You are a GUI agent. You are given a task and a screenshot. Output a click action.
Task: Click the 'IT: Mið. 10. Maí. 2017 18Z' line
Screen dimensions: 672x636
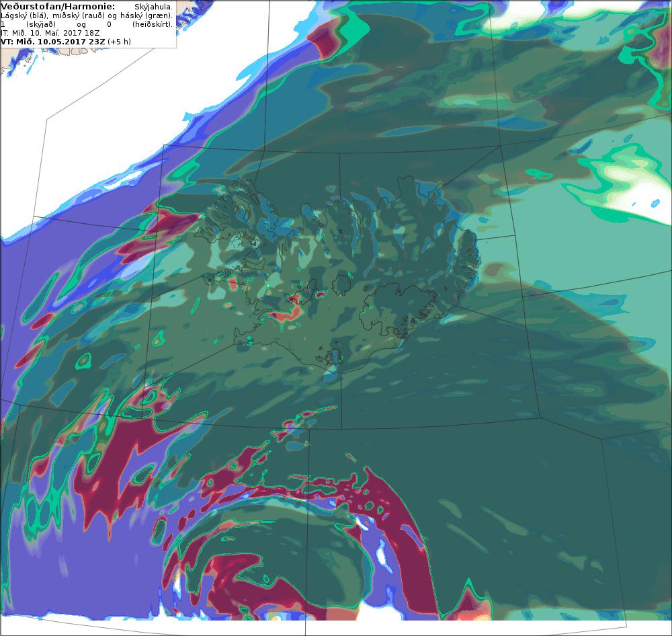[50, 32]
